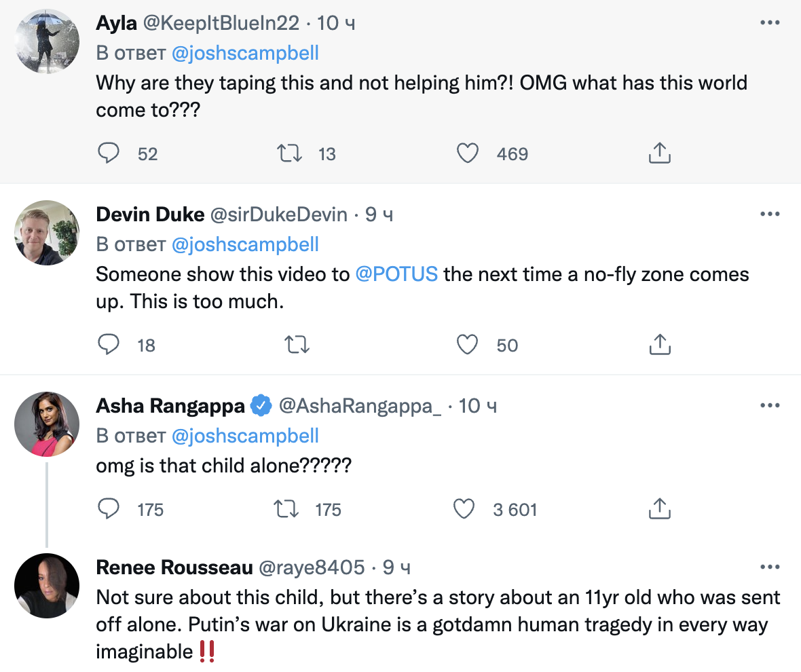The width and height of the screenshot is (801, 672).
Task: Open the @POTUS mention link
Action: click(397, 275)
